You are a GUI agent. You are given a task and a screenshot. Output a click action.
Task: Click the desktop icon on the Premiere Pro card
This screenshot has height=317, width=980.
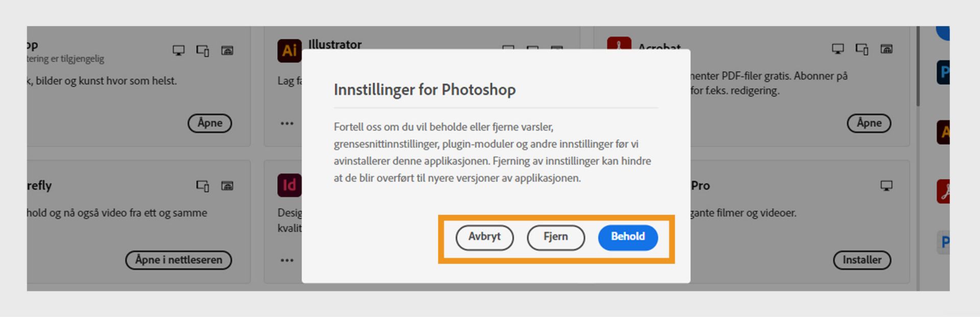click(x=887, y=186)
